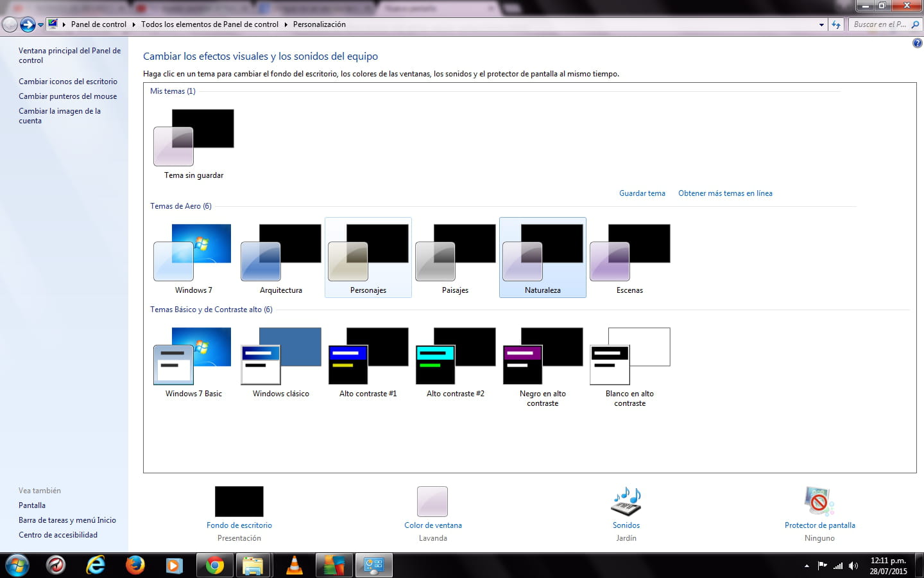The height and width of the screenshot is (578, 924).
Task: Select the Arquitectura theme
Action: click(281, 258)
